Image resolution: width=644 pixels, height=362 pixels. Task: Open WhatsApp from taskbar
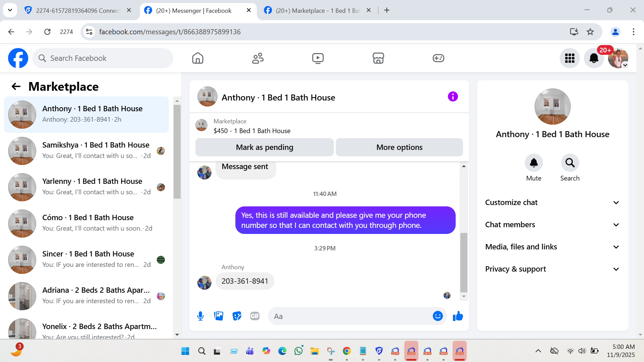tap(298, 351)
